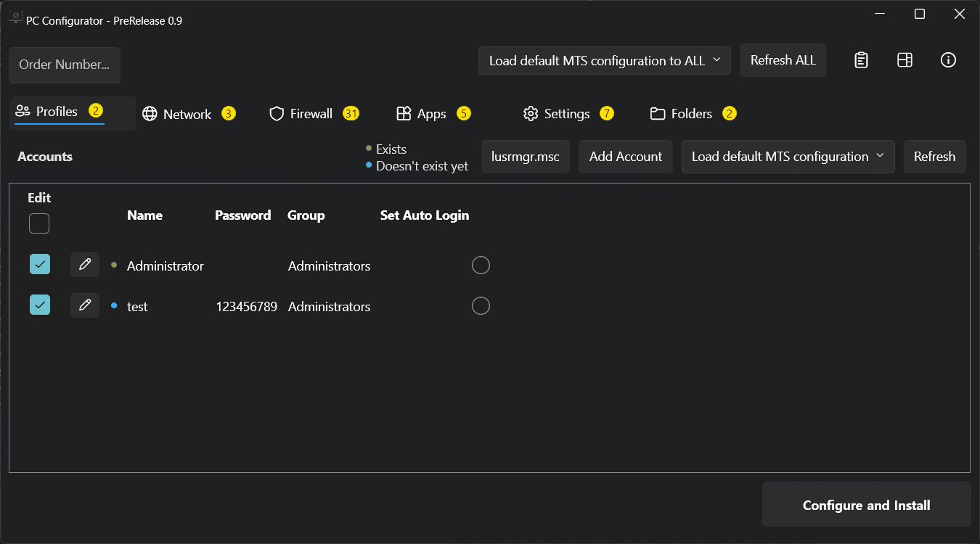Enable auto login for test account
The width and height of the screenshot is (980, 544).
pos(481,306)
